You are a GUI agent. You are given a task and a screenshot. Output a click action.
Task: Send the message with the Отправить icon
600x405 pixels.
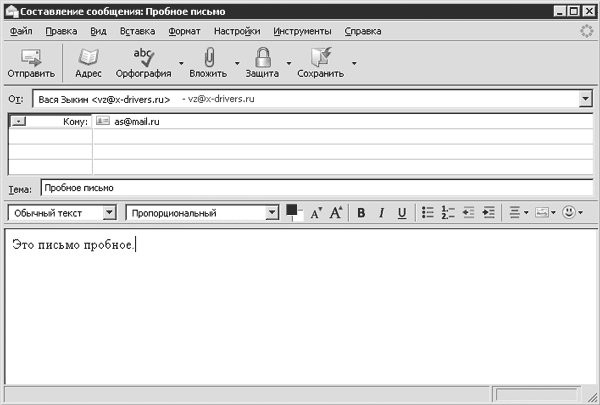pyautogui.click(x=31, y=63)
